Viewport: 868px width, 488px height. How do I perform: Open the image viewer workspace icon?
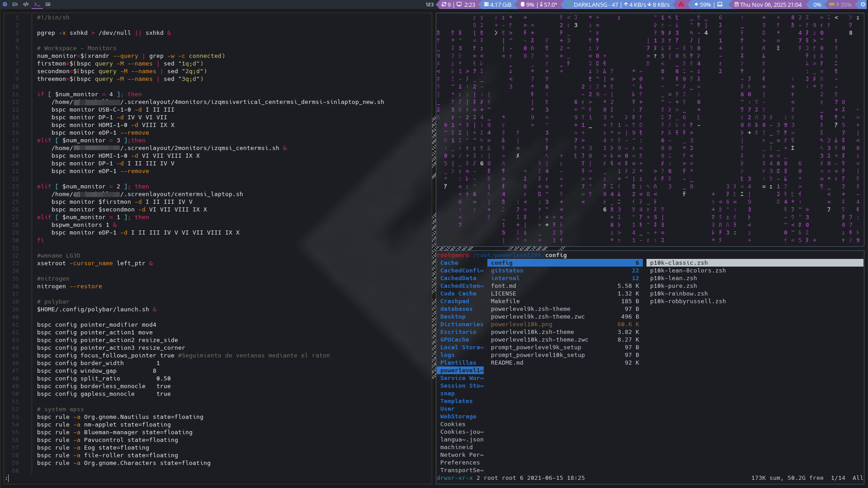point(48,5)
